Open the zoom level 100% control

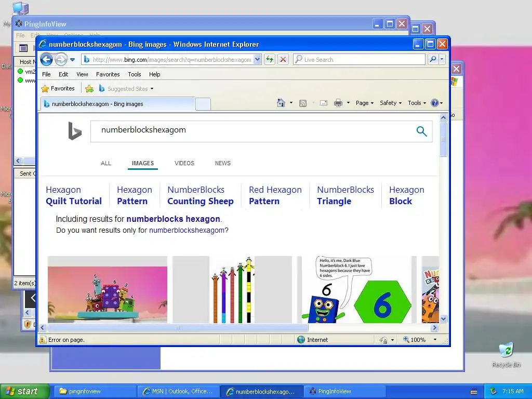(x=414, y=340)
